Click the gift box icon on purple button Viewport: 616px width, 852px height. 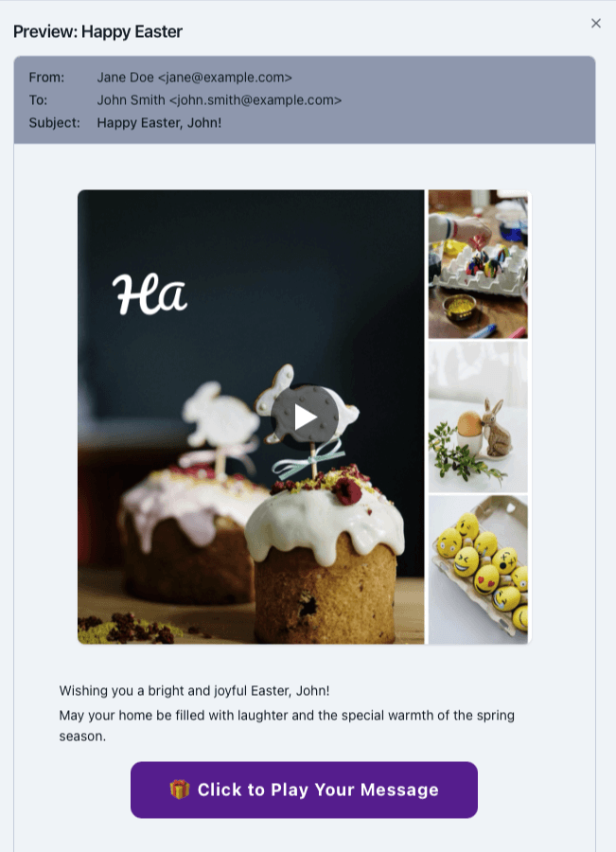coord(180,790)
